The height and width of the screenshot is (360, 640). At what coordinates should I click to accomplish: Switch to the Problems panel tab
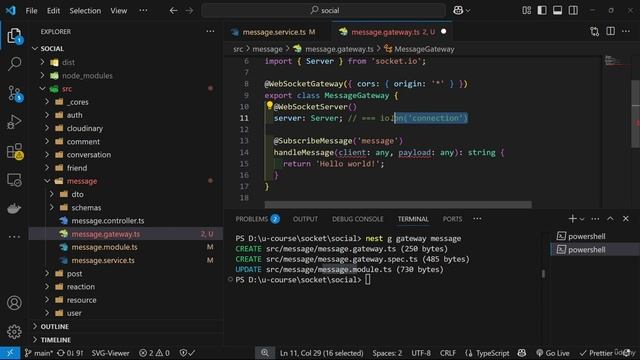(x=257, y=219)
